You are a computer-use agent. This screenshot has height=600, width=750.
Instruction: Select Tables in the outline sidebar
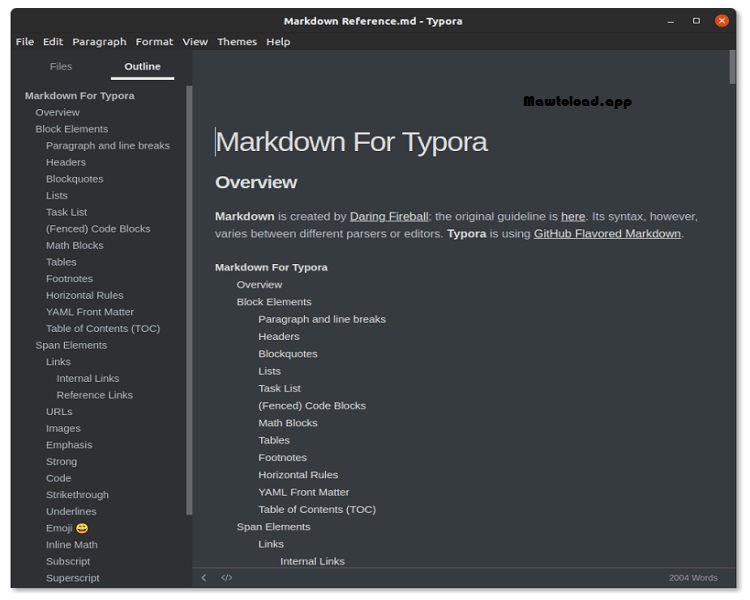(x=61, y=262)
